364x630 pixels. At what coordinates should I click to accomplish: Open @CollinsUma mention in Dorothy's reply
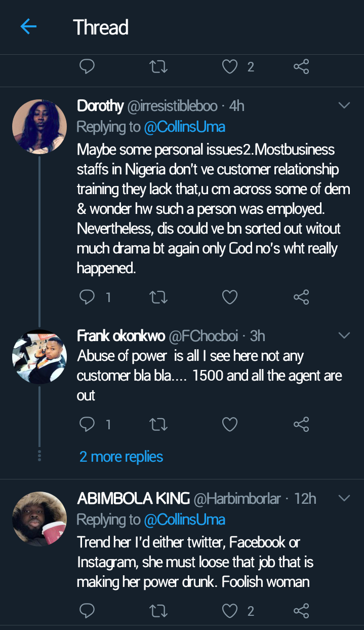click(184, 127)
